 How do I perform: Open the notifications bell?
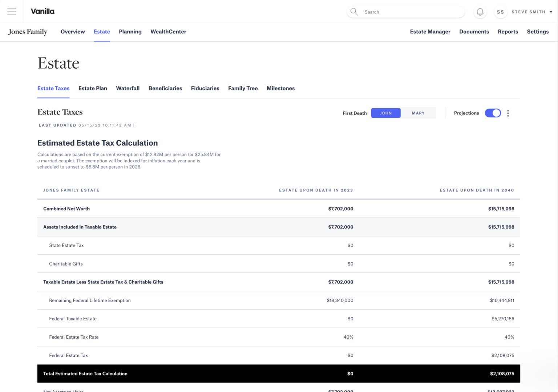pos(480,11)
